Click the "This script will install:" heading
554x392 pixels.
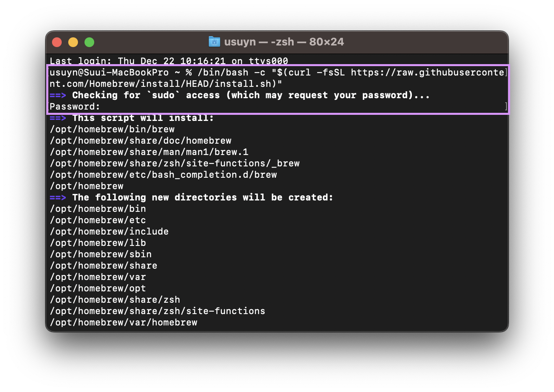pos(132,118)
